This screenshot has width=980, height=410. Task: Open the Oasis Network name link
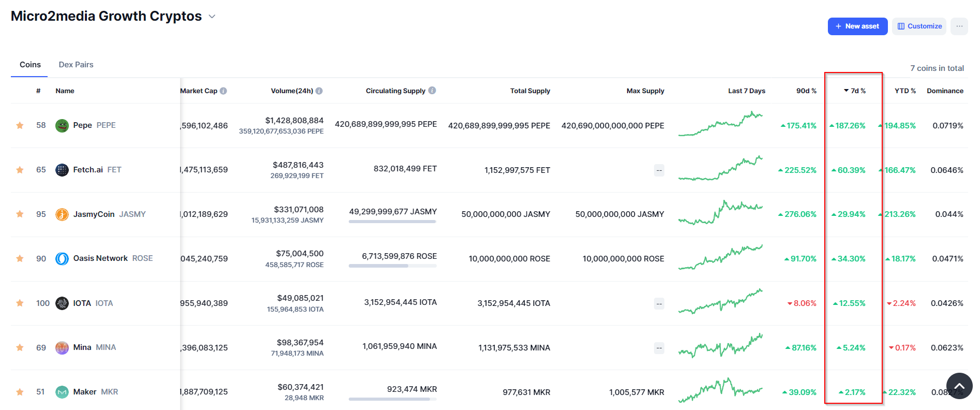(100, 258)
